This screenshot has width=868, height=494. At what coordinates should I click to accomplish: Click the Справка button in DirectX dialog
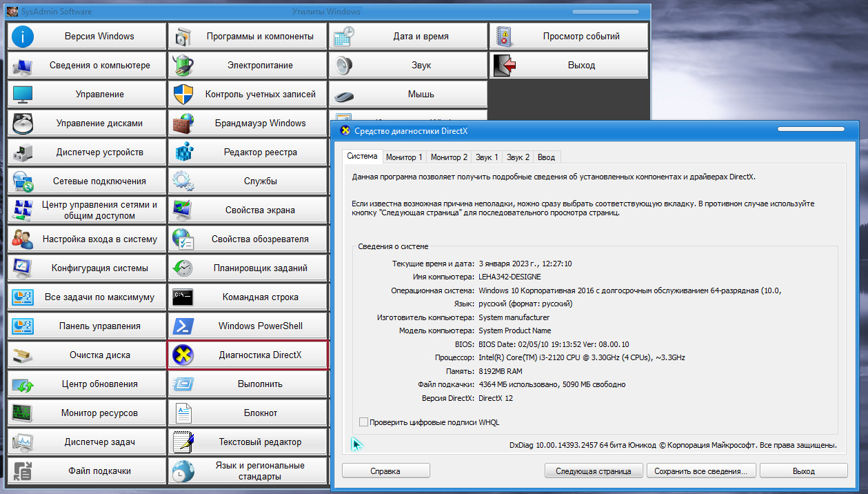pos(385,471)
